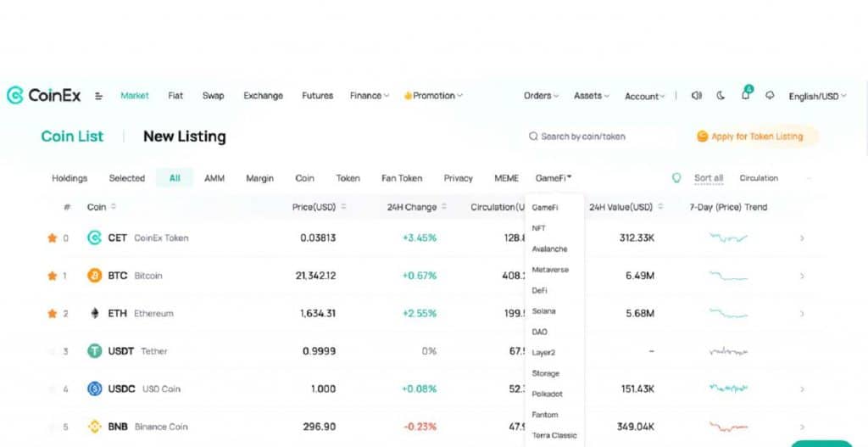Star USDT as favorite
This screenshot has height=447, width=868.
(52, 350)
